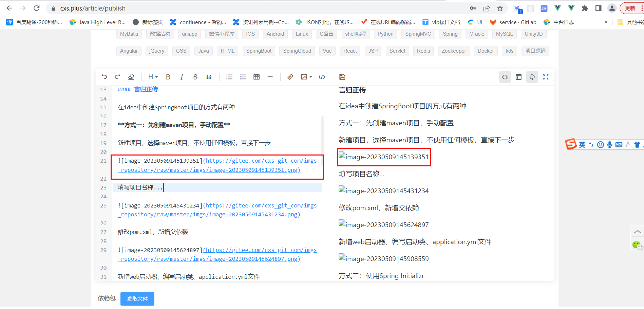
Task: Select the 微信小程序 tag
Action: click(222, 34)
